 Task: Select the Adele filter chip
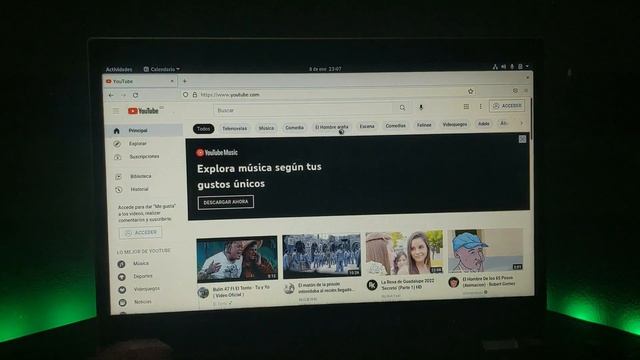click(484, 124)
